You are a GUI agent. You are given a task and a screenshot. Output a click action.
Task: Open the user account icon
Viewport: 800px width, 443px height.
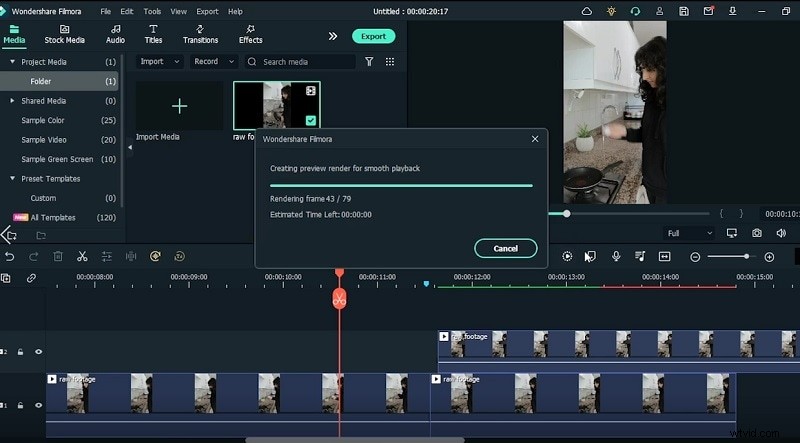(660, 11)
